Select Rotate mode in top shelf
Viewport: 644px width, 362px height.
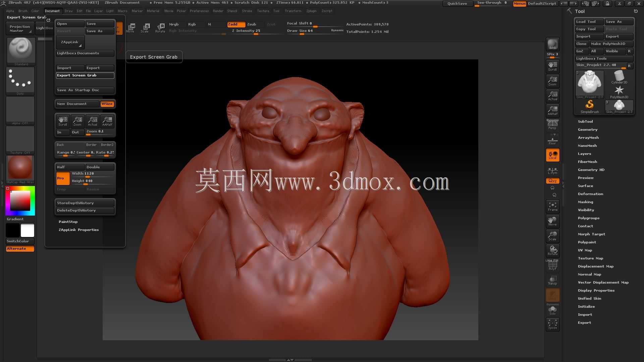tap(160, 28)
